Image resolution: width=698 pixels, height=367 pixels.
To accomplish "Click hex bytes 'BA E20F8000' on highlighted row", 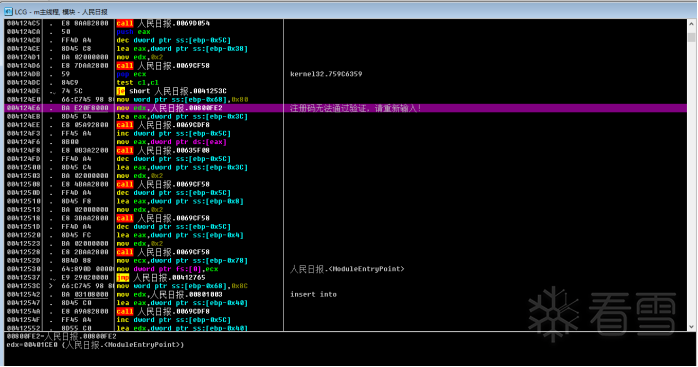I will click(x=85, y=108).
